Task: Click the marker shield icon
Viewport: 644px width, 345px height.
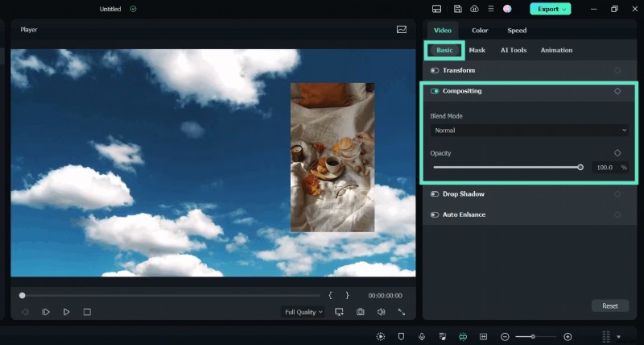Action: 401,336
